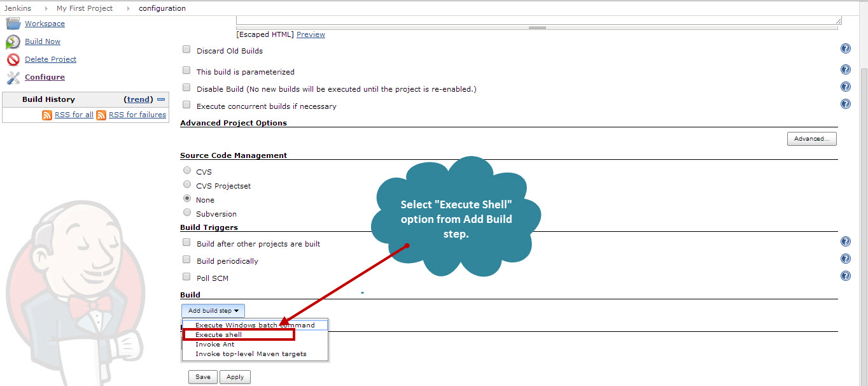Open help for Build after other projects
This screenshot has height=386, width=868.
[846, 241]
